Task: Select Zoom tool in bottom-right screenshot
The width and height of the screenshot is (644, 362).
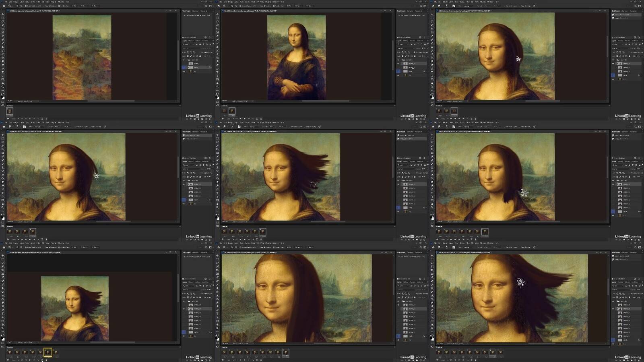Action: coord(432,328)
